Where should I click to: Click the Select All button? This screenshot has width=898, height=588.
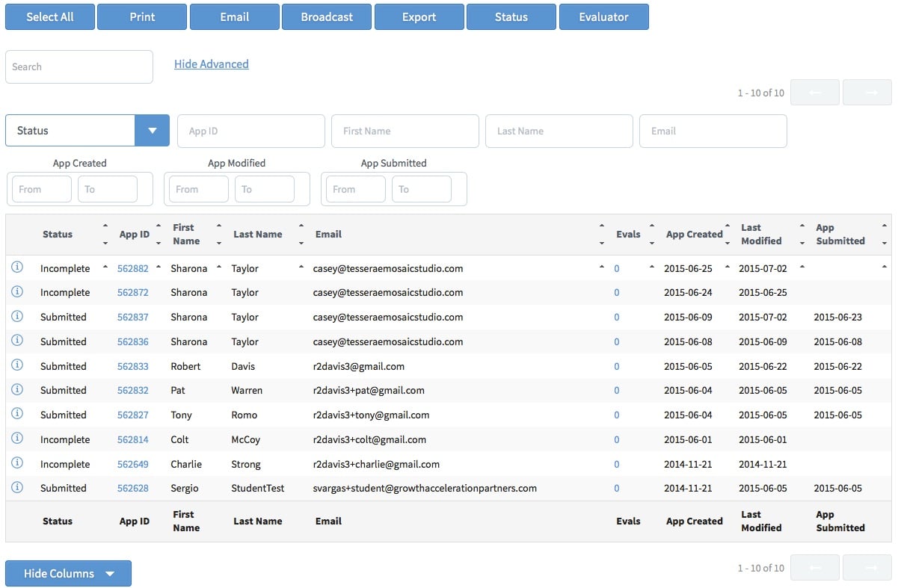pyautogui.click(x=50, y=16)
